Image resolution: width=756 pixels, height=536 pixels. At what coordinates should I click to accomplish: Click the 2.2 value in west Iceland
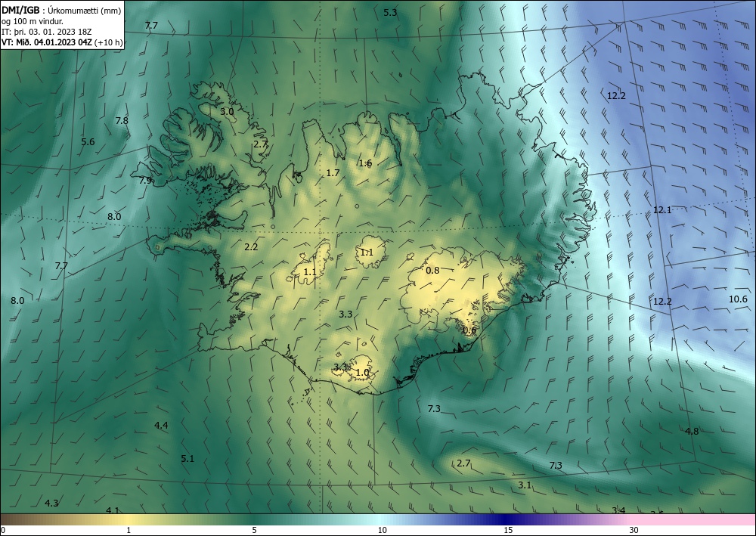[x=251, y=246]
